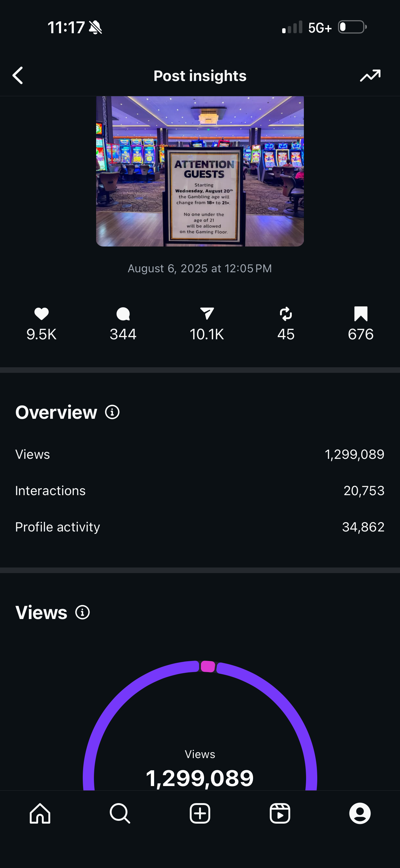Screen dimensions: 400x868
Task: Tap the likes heart icon
Action: point(42,314)
